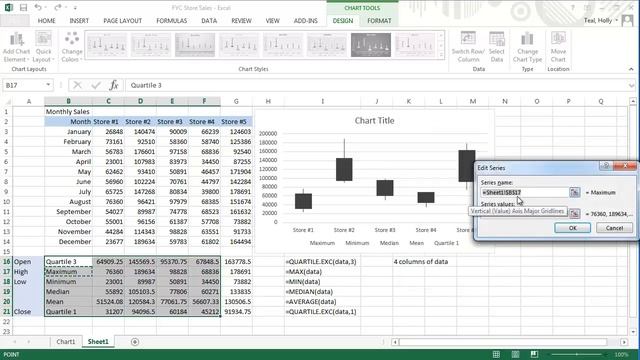The height and width of the screenshot is (360, 640).
Task: Expand the Chart Styles gallery with the More arrow
Action: [x=441, y=55]
